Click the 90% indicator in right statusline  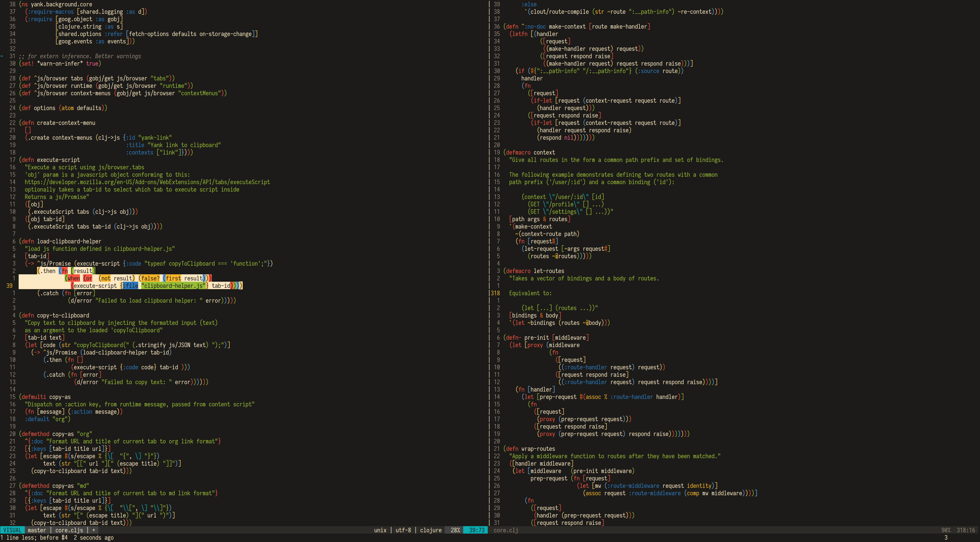pos(945,530)
